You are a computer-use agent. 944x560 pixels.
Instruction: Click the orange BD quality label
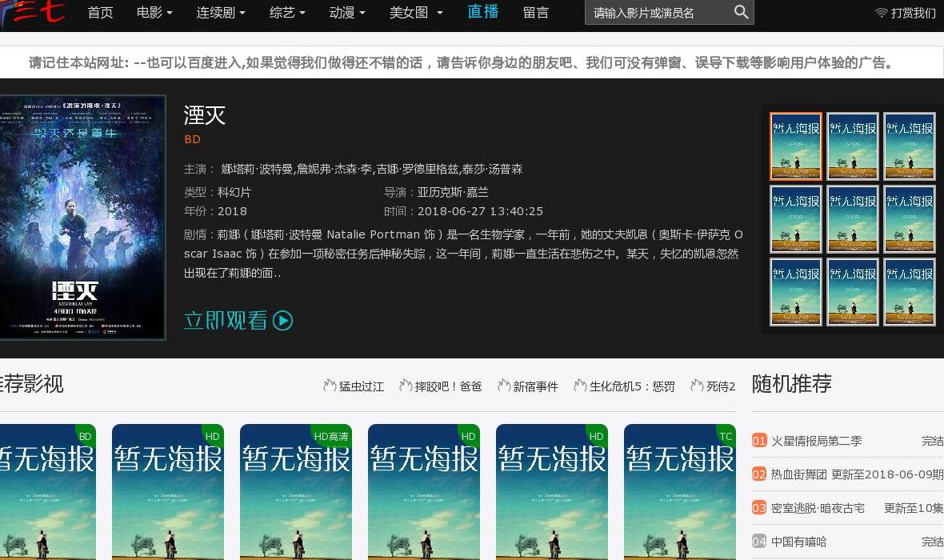pyautogui.click(x=192, y=139)
